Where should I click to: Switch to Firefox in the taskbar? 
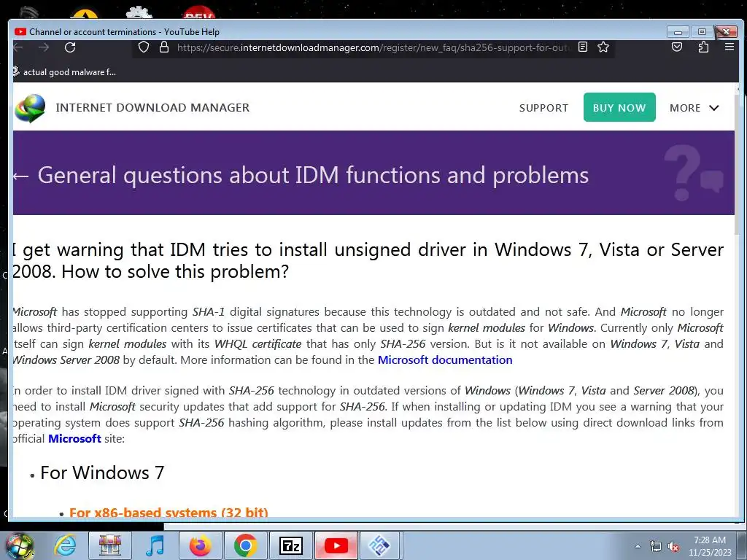click(x=200, y=545)
